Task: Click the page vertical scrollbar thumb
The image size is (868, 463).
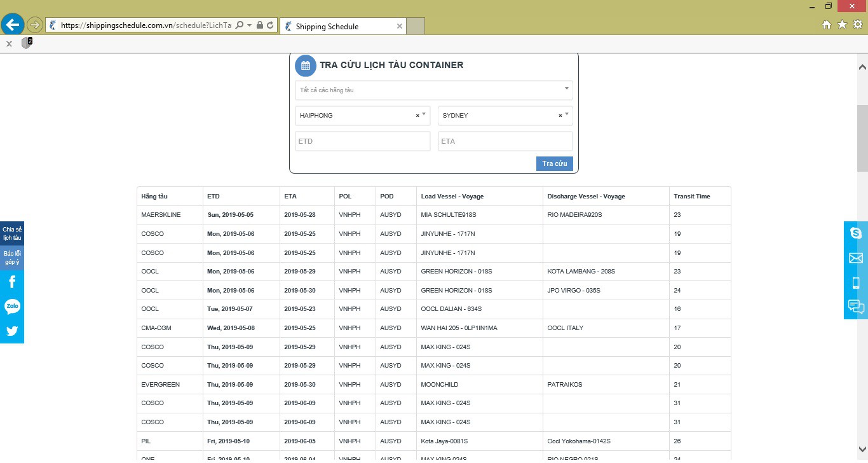Action: click(862, 139)
